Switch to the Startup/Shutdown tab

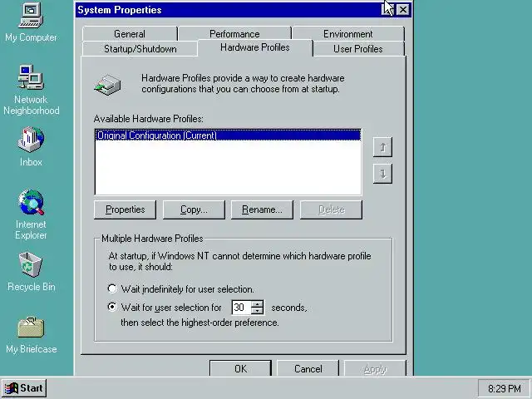(x=140, y=49)
